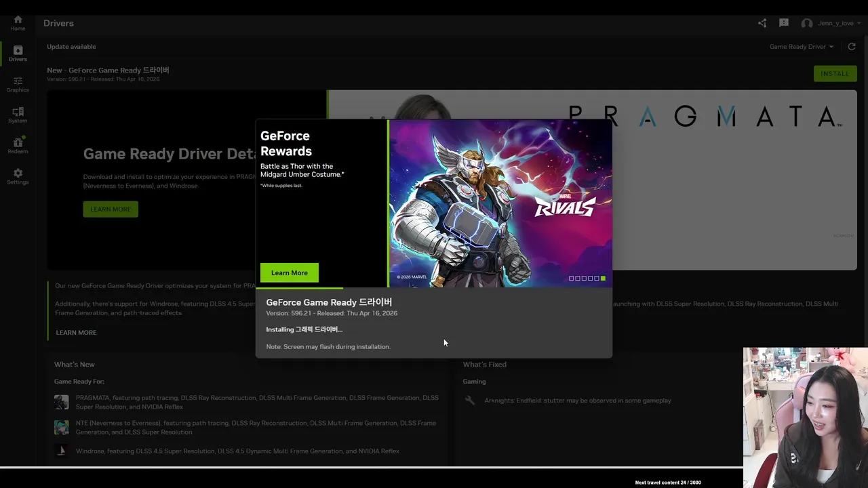Screen dimensions: 868x488
Task: Click the Windrose game thumbnail icon
Action: pos(62,451)
